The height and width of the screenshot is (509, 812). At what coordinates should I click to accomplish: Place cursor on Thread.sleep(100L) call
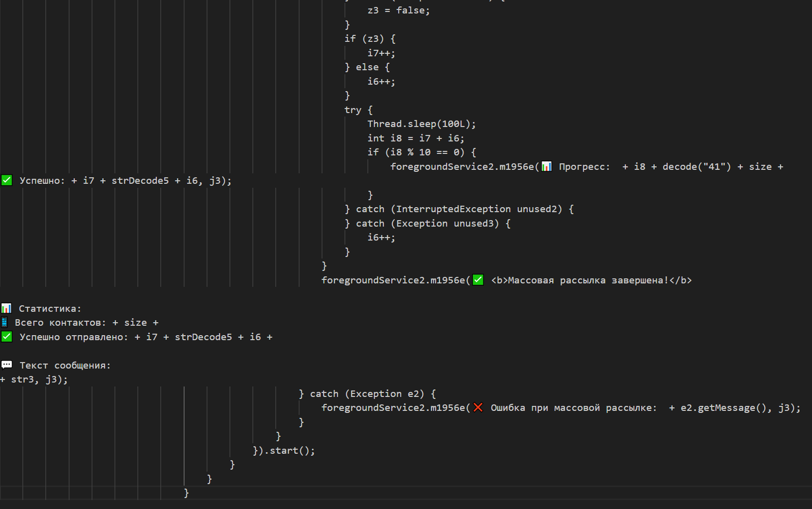[421, 124]
